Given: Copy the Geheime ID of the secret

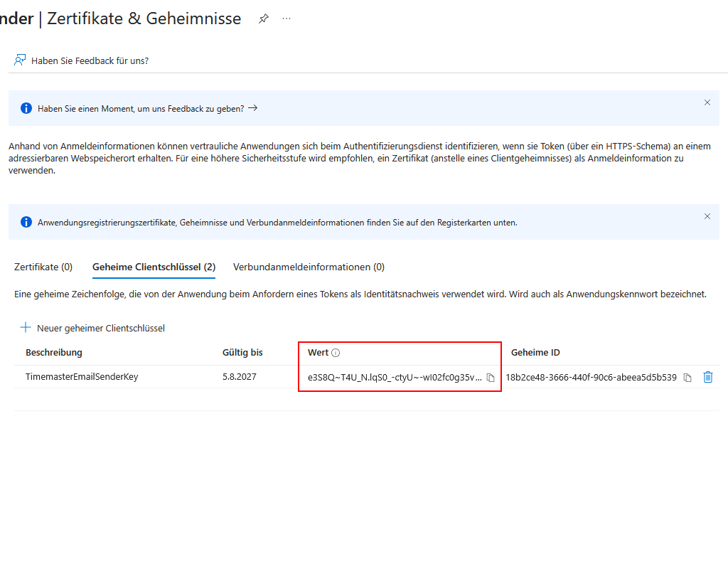Looking at the screenshot, I should coord(687,378).
